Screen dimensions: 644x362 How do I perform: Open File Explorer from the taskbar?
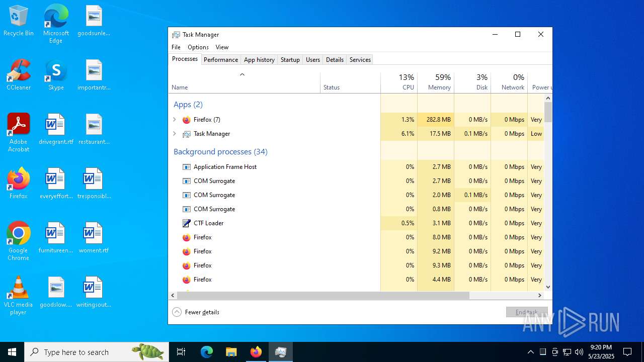tap(231, 352)
